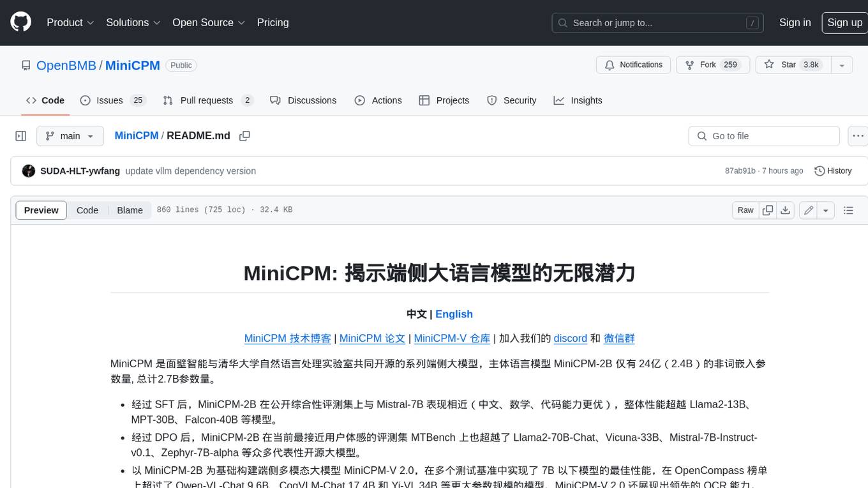Image resolution: width=868 pixels, height=488 pixels.
Task: Open the SUDA-HLT-ywfang author profile
Action: click(80, 171)
